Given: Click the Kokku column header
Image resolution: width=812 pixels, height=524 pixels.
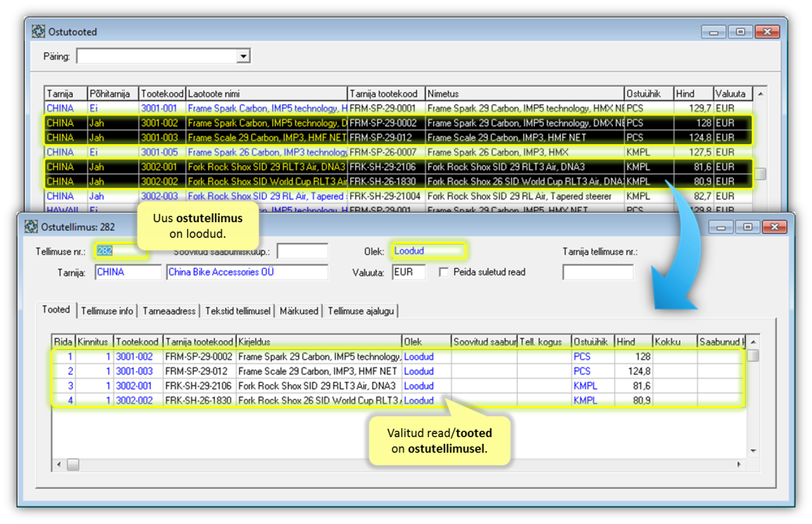Looking at the screenshot, I should pyautogui.click(x=675, y=342).
